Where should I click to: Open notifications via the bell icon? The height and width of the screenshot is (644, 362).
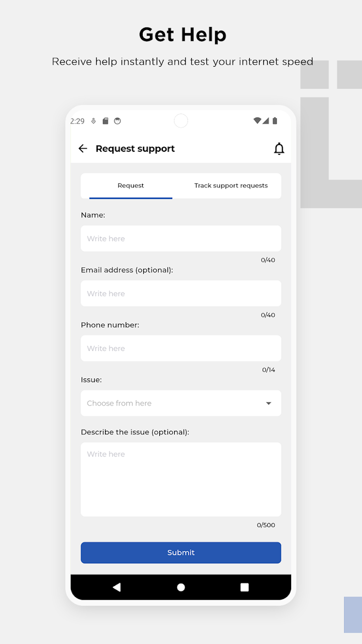click(x=279, y=149)
